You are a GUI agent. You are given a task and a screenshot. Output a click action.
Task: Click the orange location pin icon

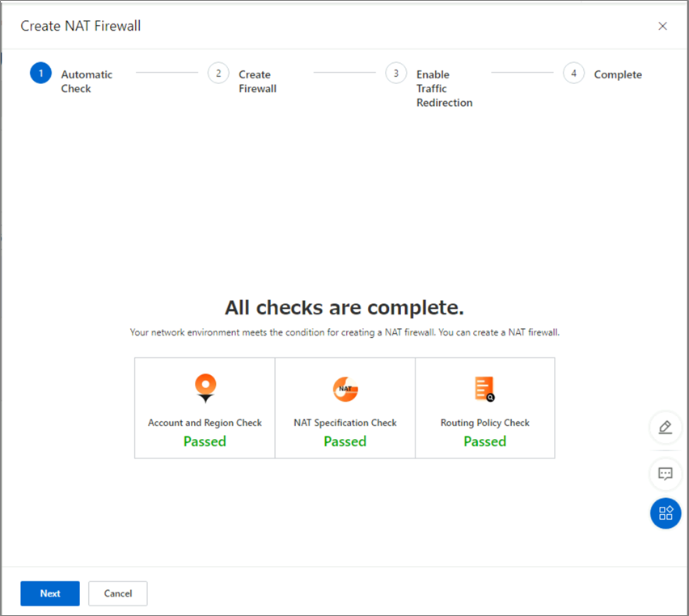(x=205, y=388)
